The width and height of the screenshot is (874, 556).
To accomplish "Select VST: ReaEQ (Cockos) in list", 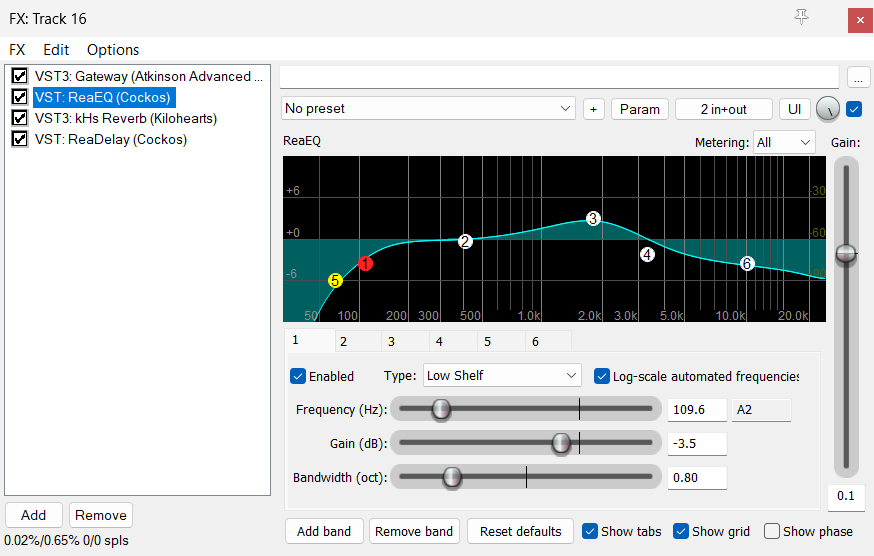I will tap(104, 97).
